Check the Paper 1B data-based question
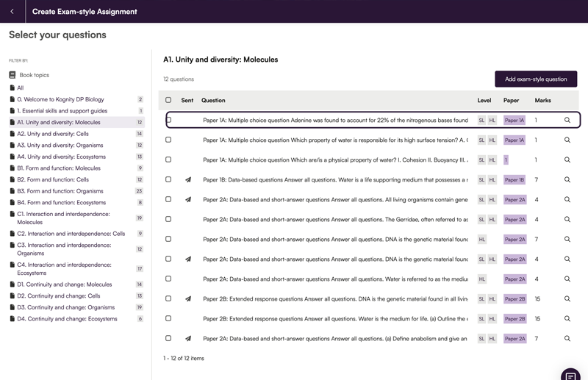The height and width of the screenshot is (380, 588). pos(168,179)
